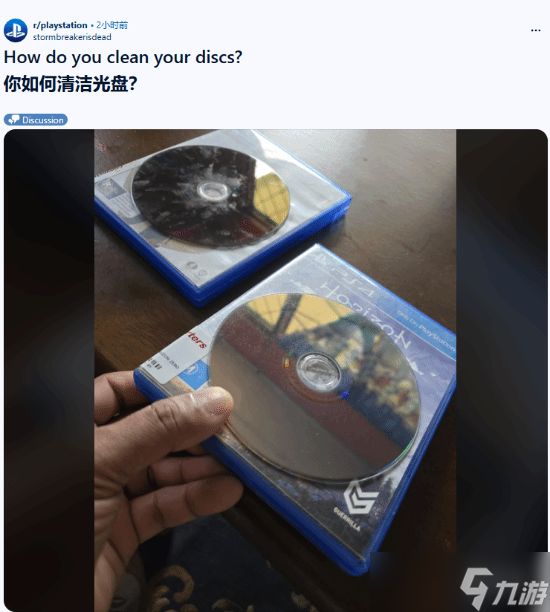The width and height of the screenshot is (550, 612).
Task: Click the speech bubble icon in Discussion flair
Action: point(14,120)
